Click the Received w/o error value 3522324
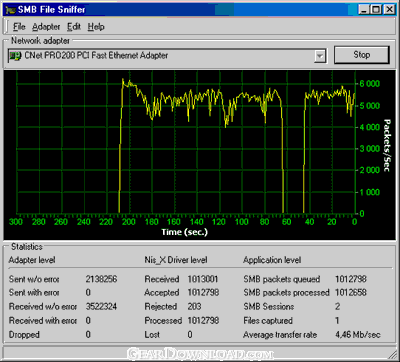The image size is (400, 362). point(101,307)
